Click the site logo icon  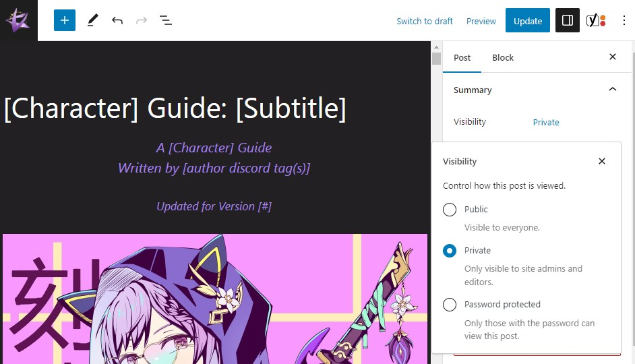[x=18, y=20]
